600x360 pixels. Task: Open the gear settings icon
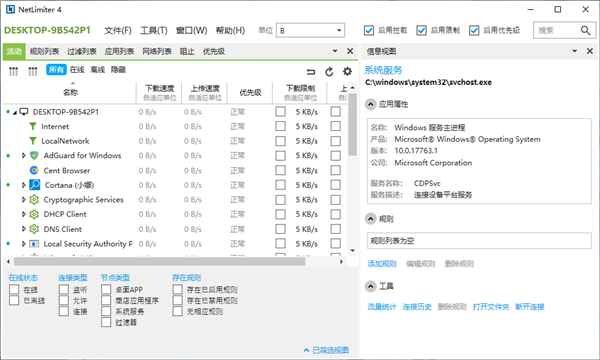347,71
